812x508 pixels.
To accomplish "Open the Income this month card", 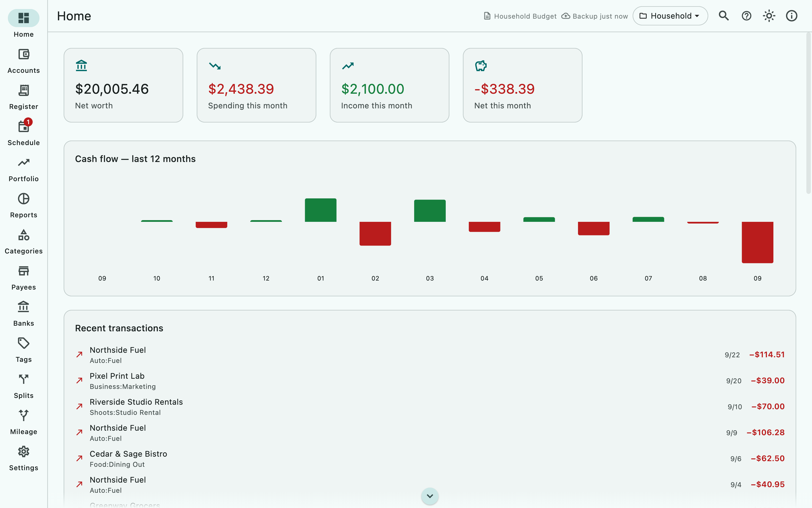I will coord(389,85).
